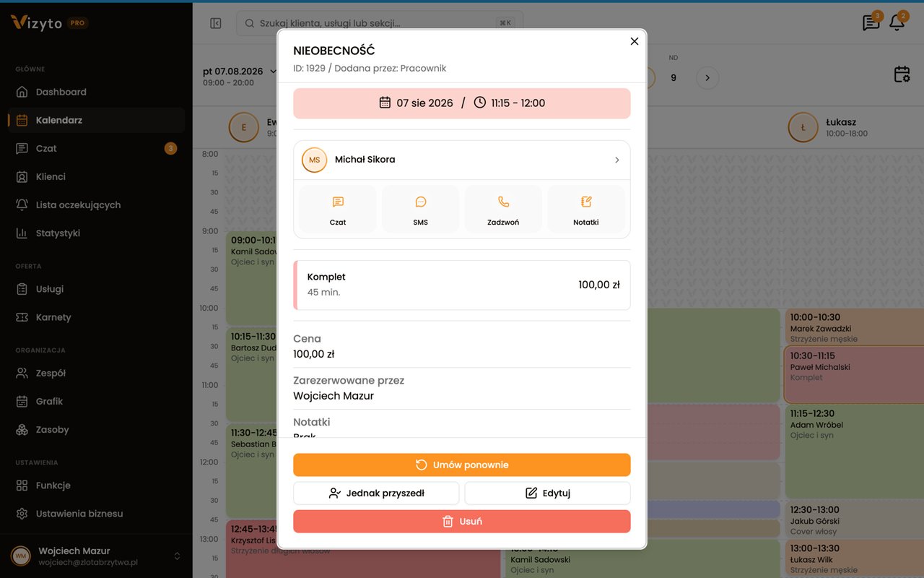Delete the absence with Usuń
The image size is (924, 578).
462,522
